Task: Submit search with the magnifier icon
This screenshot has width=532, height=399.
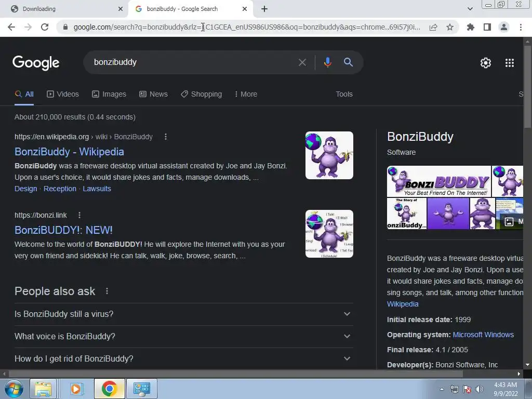Action: 348,62
